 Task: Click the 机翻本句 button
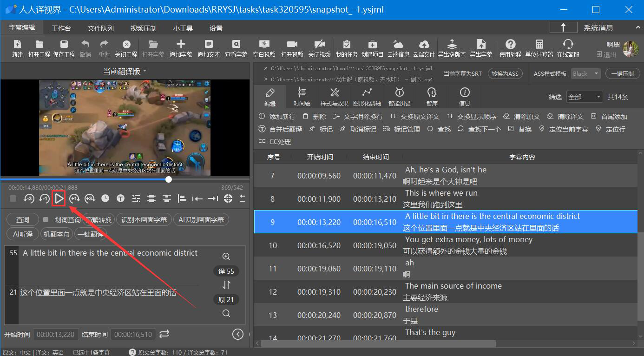[56, 234]
